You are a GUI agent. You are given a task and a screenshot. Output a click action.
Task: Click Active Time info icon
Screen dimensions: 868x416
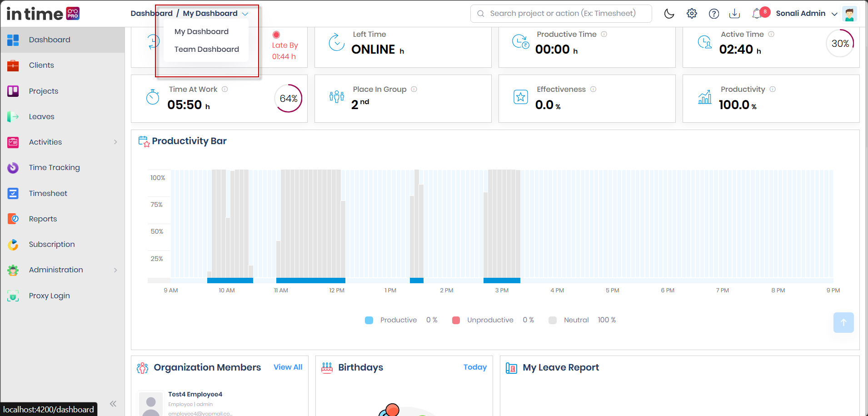[x=771, y=34]
